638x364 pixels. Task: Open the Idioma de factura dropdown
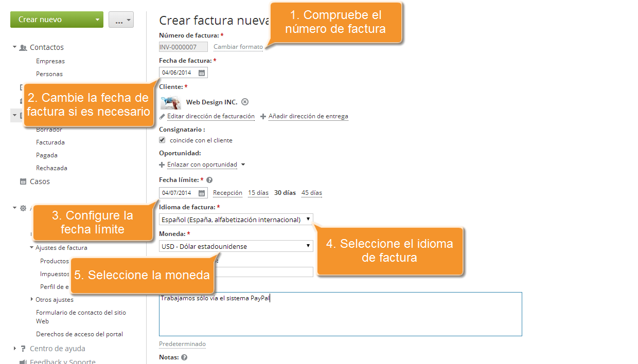236,220
